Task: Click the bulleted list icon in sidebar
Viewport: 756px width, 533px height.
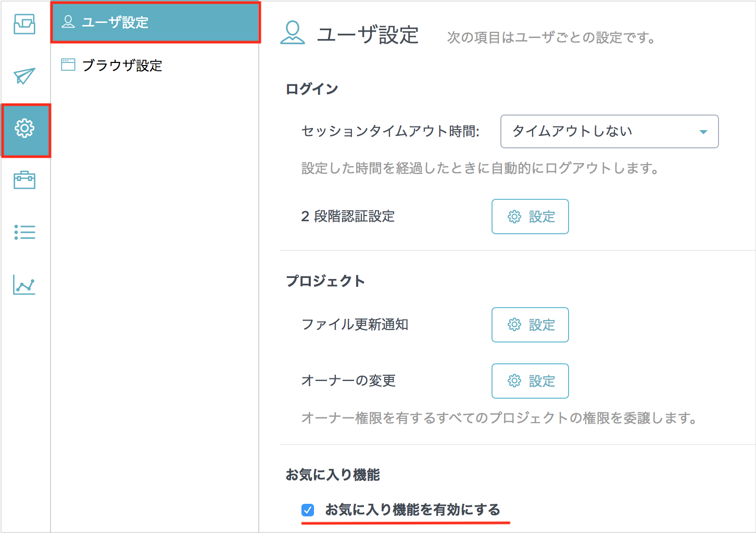Action: click(x=24, y=232)
